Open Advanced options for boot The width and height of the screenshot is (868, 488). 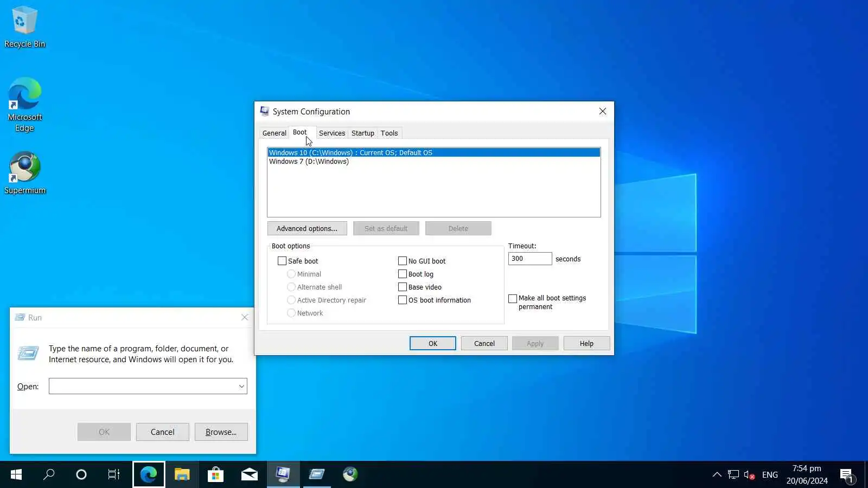pos(307,228)
